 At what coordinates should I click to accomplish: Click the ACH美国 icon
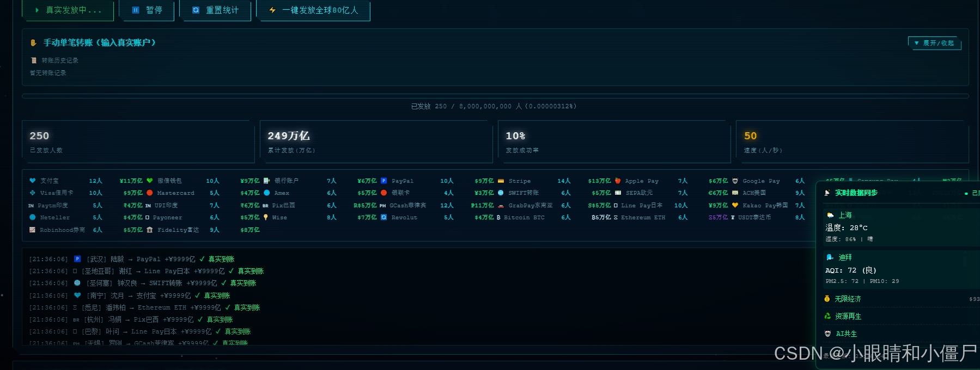tap(735, 193)
